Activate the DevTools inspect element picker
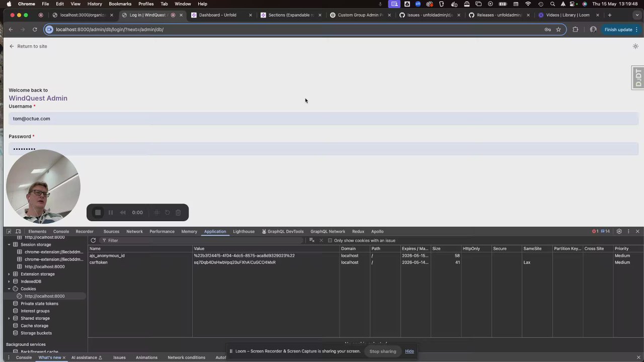This screenshot has width=644, height=362. pyautogui.click(x=9, y=231)
